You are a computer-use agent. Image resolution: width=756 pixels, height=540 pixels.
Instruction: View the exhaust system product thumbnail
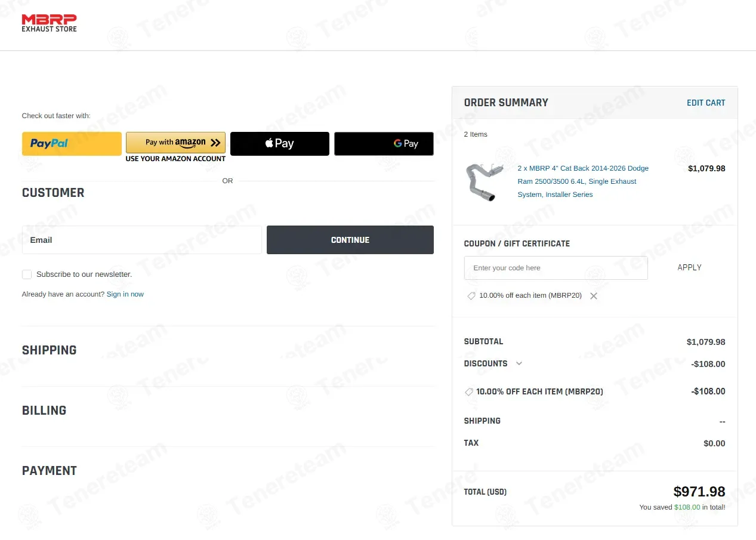[x=485, y=182]
